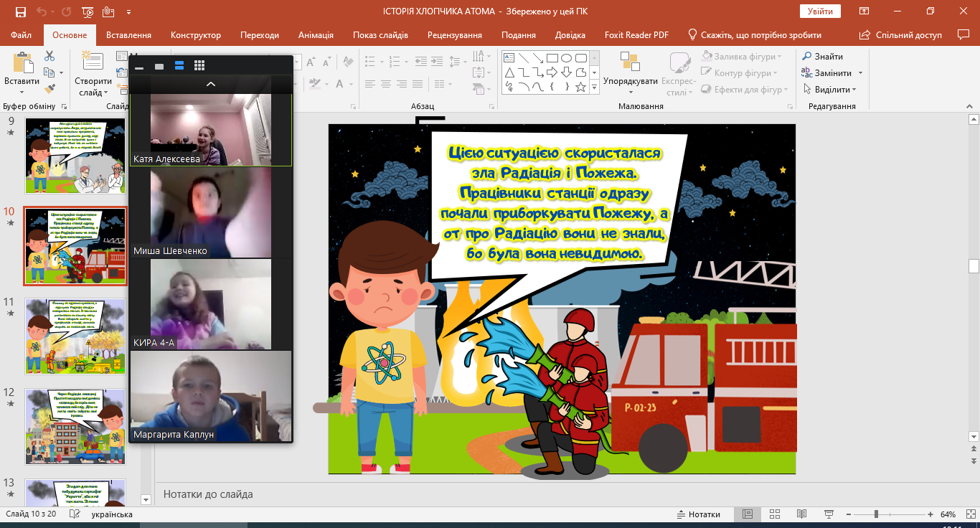Click the zoom slider handle
The height and width of the screenshot is (528, 980).
tap(876, 514)
